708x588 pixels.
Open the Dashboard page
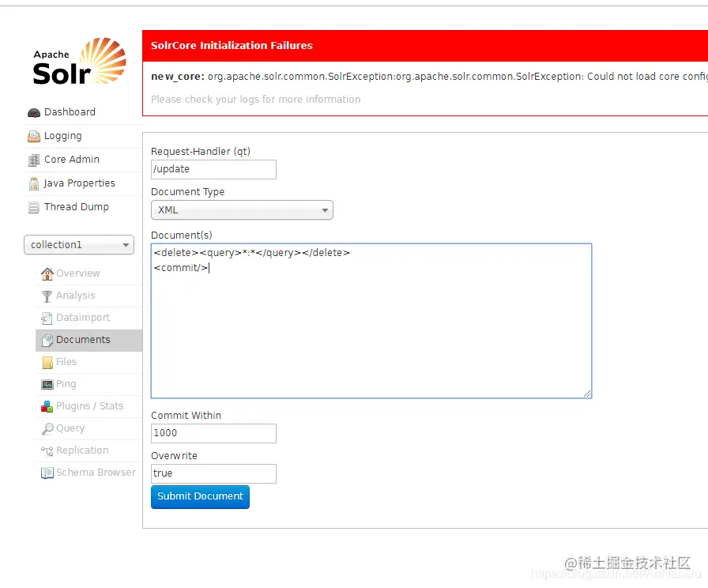70,112
